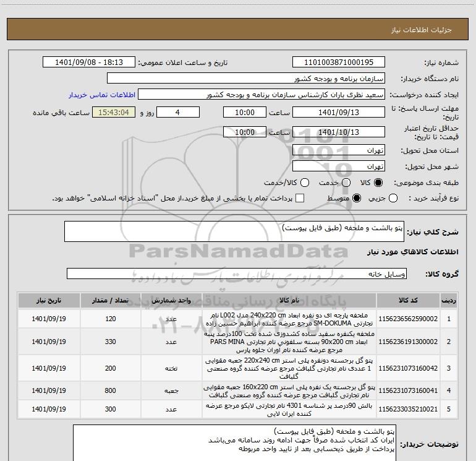The image size is (476, 461).
Task: Select the کالا radio button
Action: pos(378,183)
